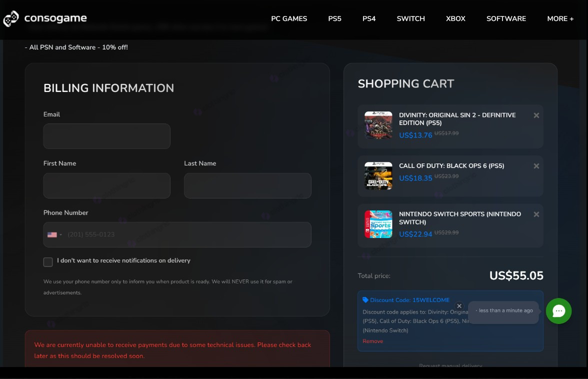Expand the MORE + menu
Viewport: 588px width, 379px height.
[x=560, y=18]
